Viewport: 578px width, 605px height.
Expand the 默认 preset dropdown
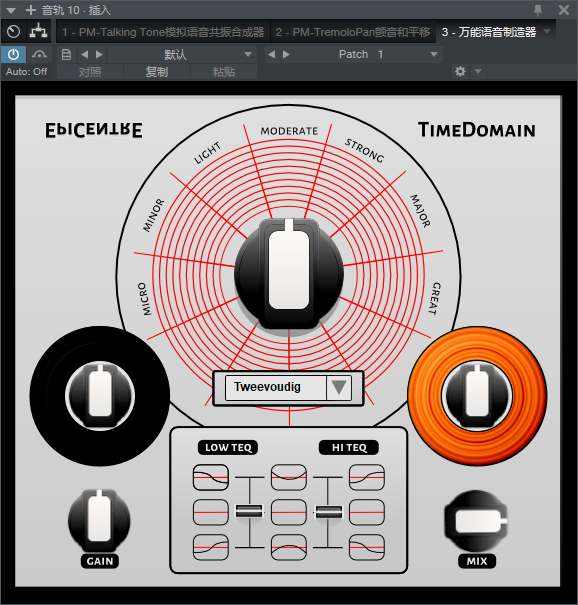point(248,54)
